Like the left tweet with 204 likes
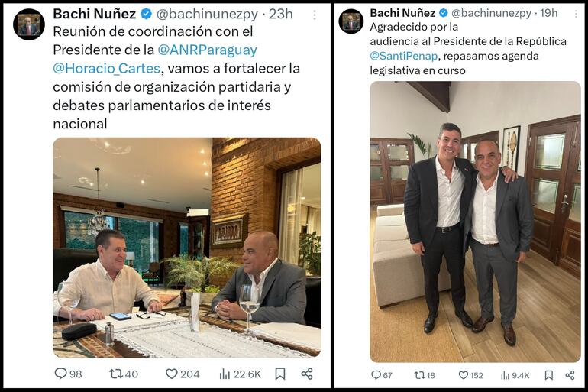The height and width of the screenshot is (392, 588). pos(172,374)
